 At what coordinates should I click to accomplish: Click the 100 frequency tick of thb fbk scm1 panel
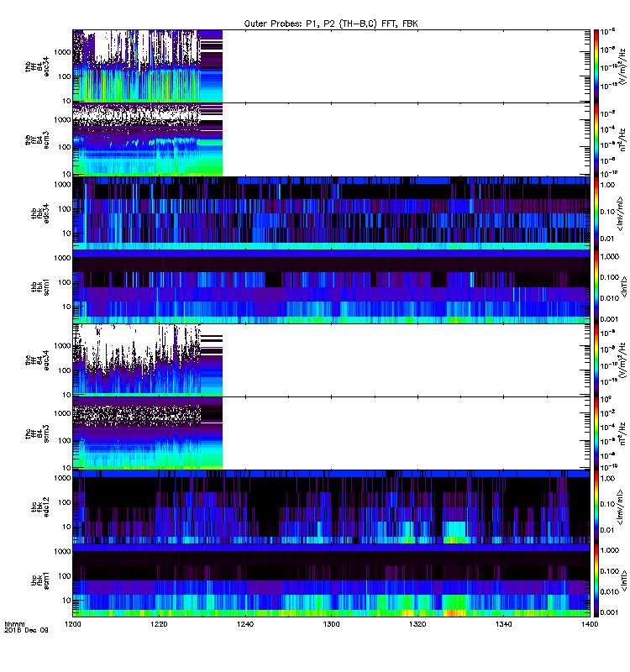pyautogui.click(x=65, y=282)
